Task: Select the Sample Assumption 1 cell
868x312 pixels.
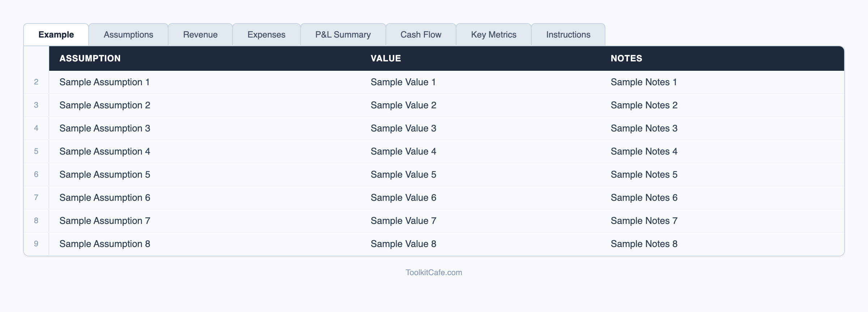Action: click(x=105, y=82)
